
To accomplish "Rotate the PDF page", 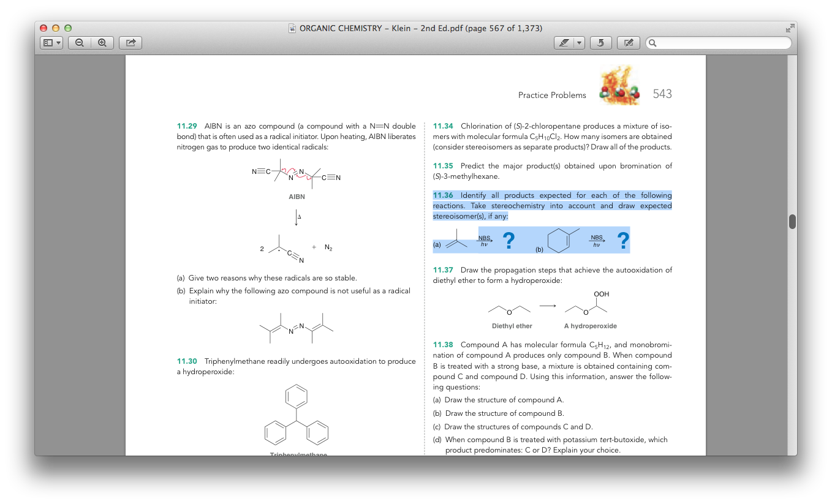I will tap(600, 42).
